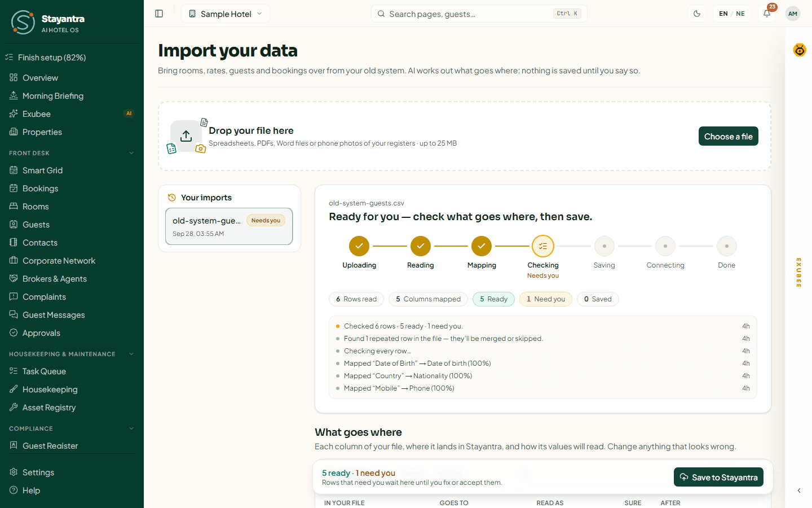Navigate to Rooms
812x508 pixels.
[x=72, y=207]
